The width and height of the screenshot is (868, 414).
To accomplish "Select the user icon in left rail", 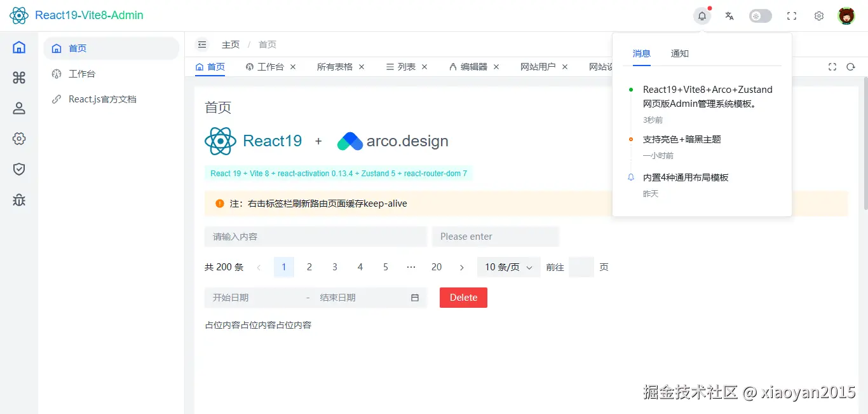I will [x=19, y=108].
